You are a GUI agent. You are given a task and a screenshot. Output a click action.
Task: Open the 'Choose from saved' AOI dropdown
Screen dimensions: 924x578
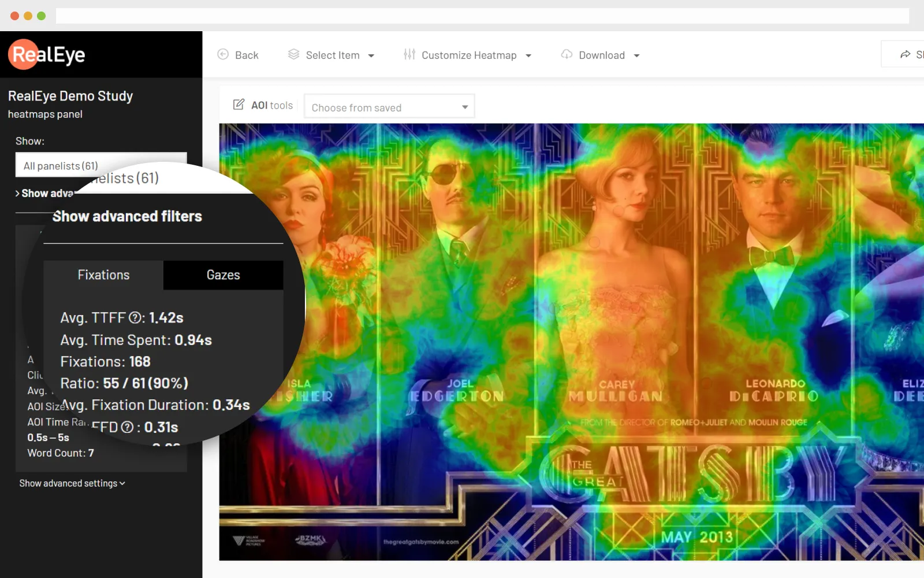[389, 107]
